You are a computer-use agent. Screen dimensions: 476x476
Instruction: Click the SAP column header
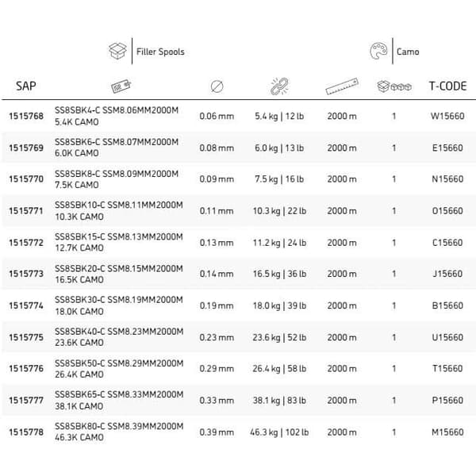[26, 86]
